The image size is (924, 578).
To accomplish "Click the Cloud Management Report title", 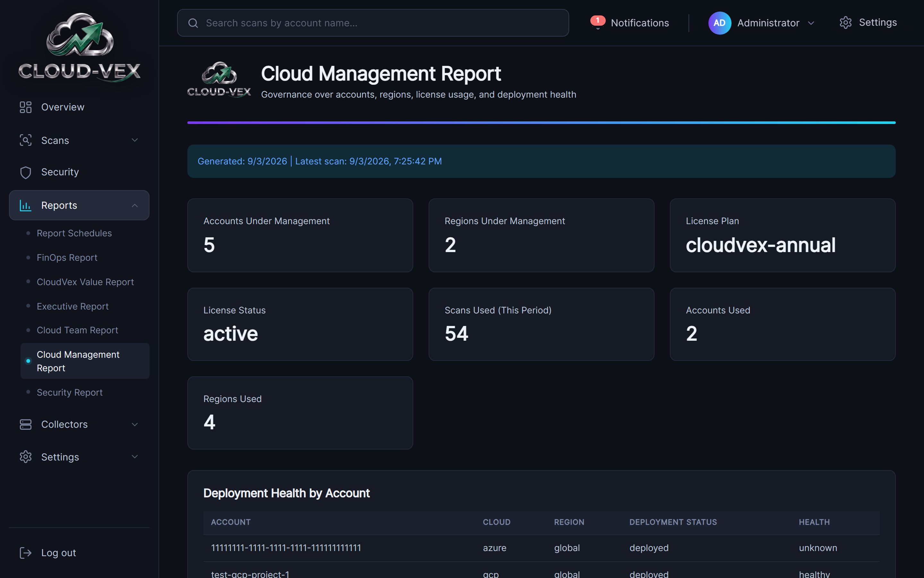I will 381,74.
